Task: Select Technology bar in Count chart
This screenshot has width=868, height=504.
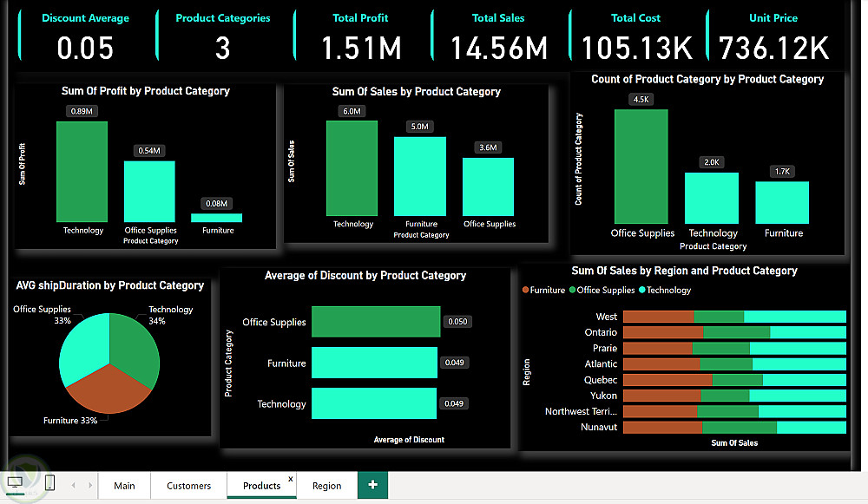Action: click(712, 198)
